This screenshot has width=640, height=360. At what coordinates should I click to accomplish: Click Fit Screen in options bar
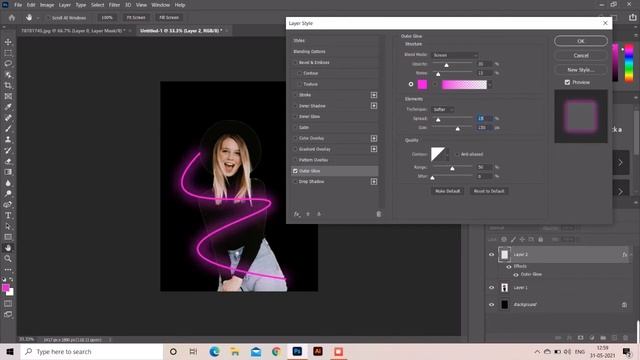136,18
